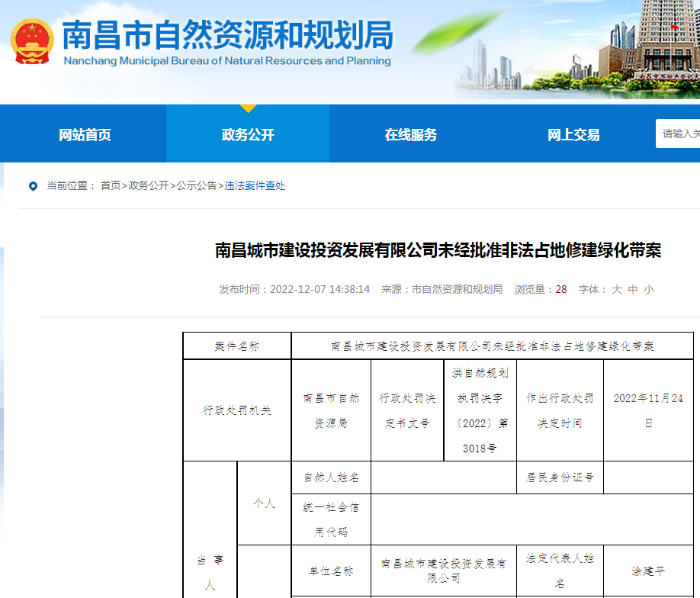The height and width of the screenshot is (598, 700).
Task: Set font size to 小
Action: (x=649, y=289)
